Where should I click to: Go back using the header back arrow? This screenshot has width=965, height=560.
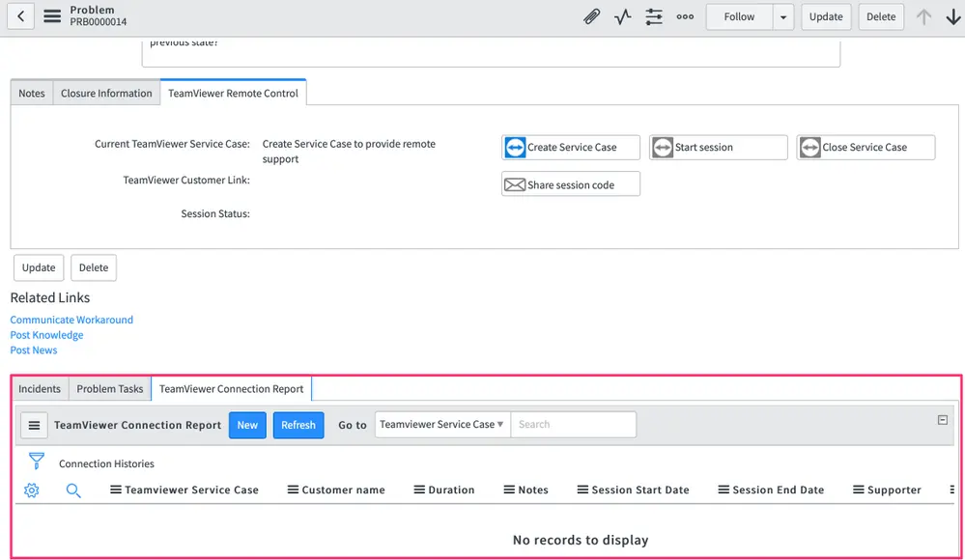click(x=21, y=16)
